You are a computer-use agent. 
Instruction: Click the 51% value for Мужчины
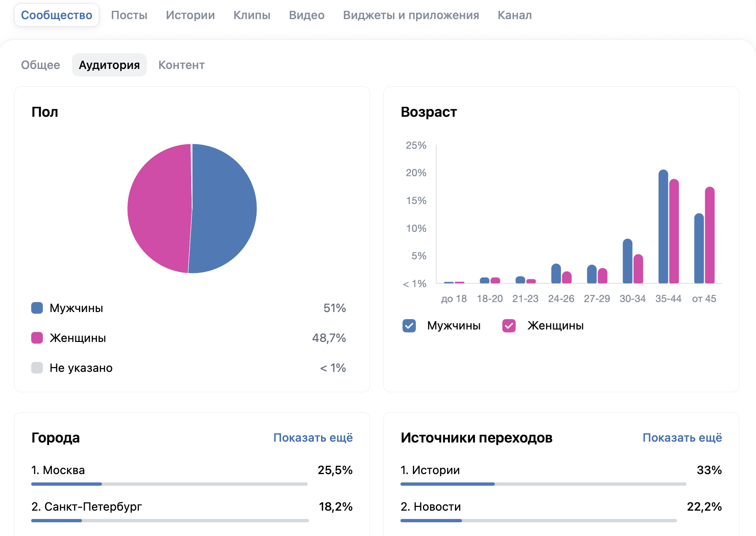tap(334, 308)
